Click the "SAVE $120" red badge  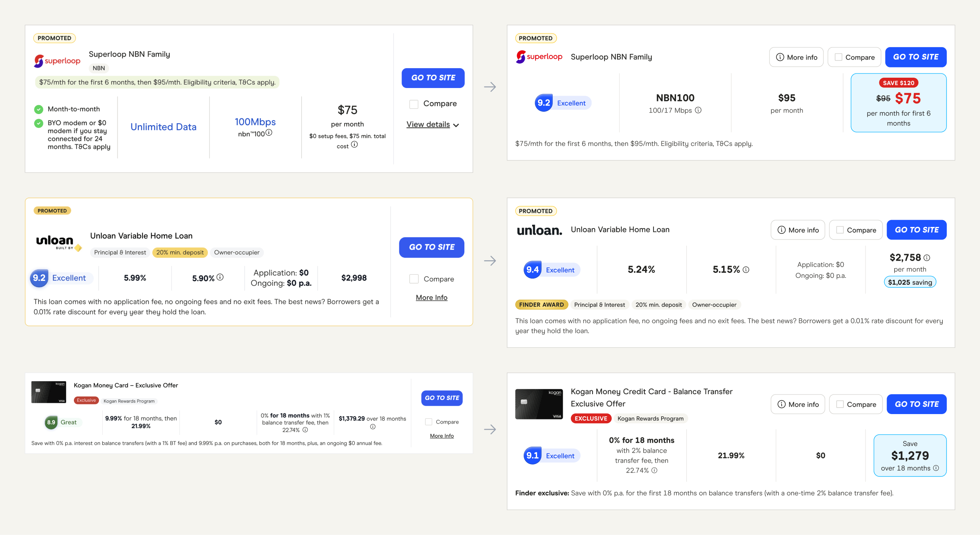[x=898, y=83]
